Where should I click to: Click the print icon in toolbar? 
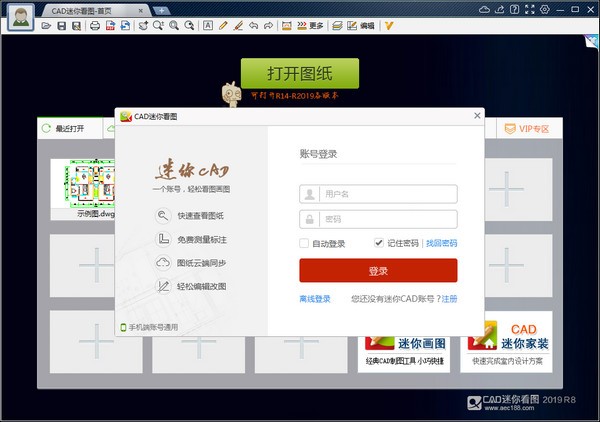click(94, 25)
